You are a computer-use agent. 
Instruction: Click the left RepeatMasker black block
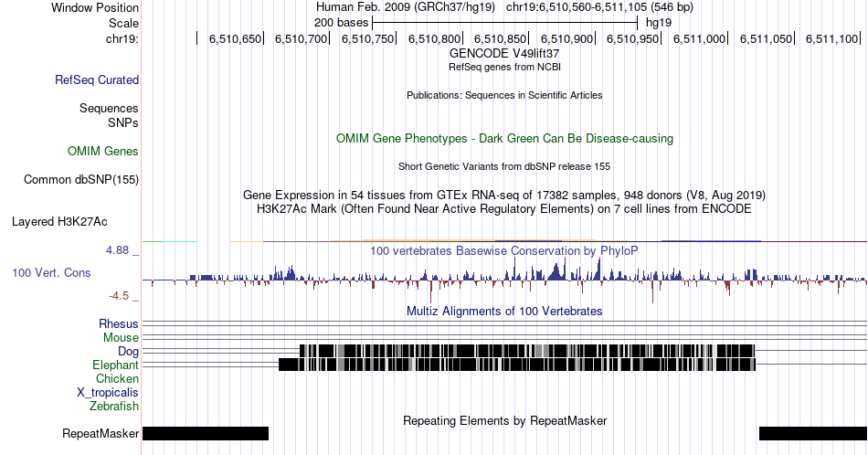click(206, 433)
